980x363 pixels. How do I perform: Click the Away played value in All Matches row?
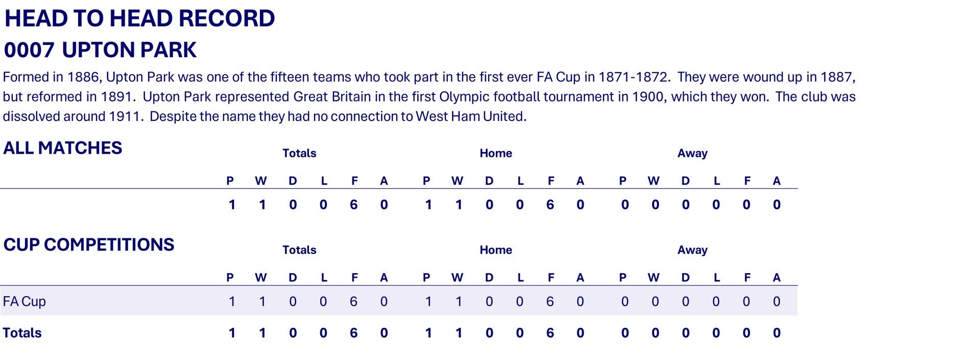(625, 205)
